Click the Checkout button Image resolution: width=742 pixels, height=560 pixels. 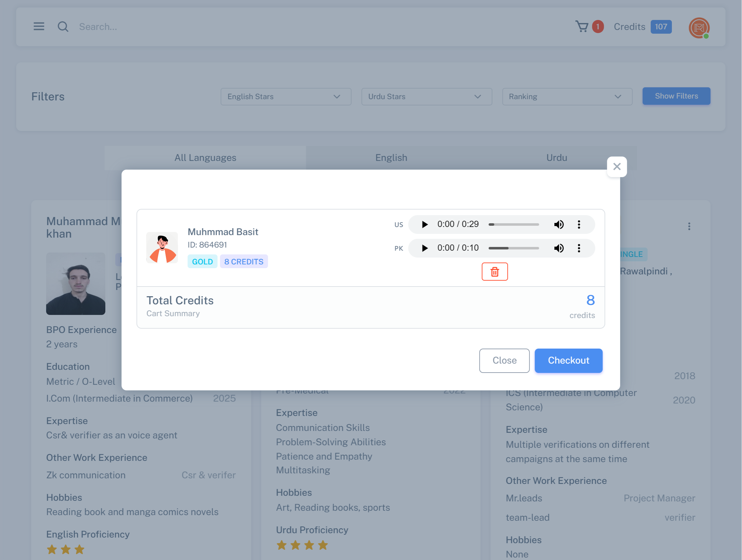point(568,361)
